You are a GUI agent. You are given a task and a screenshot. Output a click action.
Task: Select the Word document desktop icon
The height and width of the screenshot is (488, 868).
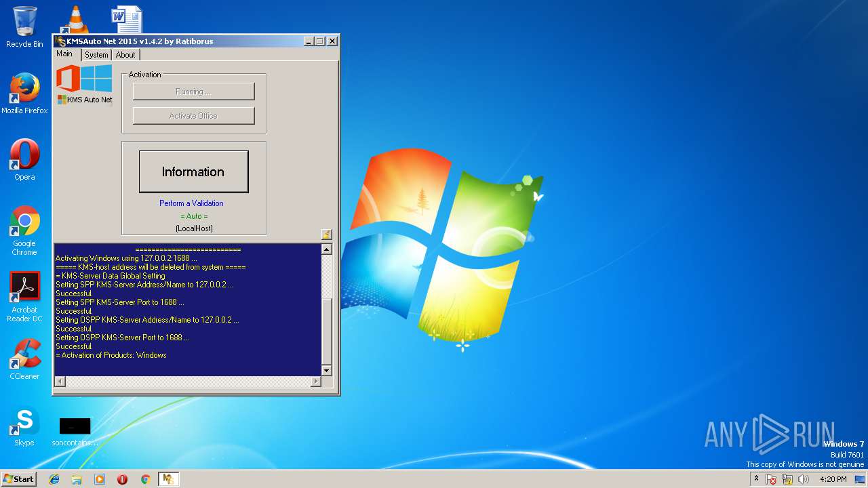[127, 19]
